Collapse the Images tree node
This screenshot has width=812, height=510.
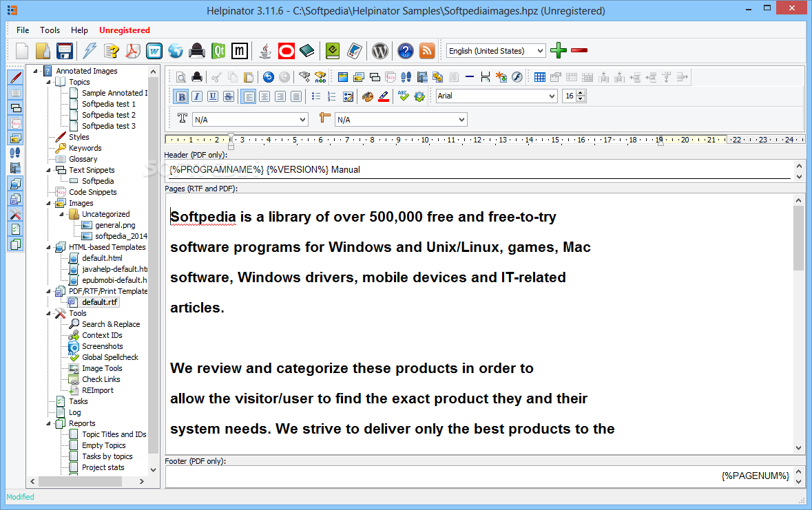pyautogui.click(x=49, y=203)
